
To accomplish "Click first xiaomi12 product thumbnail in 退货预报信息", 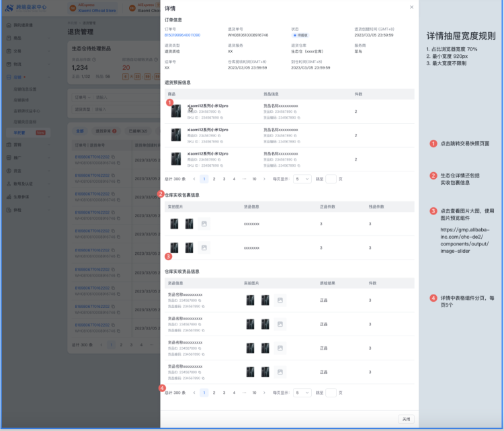I will pyautogui.click(x=176, y=111).
